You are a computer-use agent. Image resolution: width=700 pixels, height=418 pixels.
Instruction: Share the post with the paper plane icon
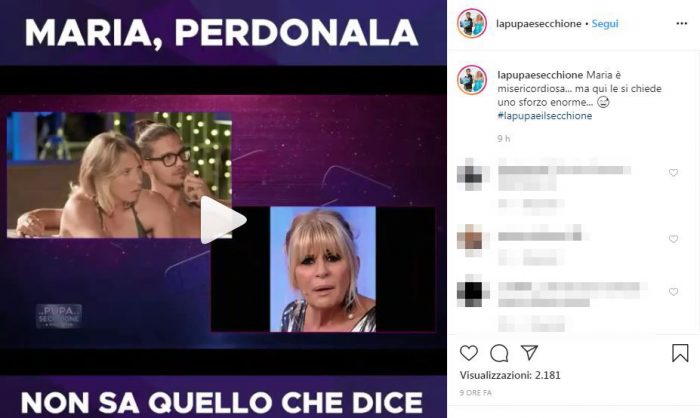[529, 352]
